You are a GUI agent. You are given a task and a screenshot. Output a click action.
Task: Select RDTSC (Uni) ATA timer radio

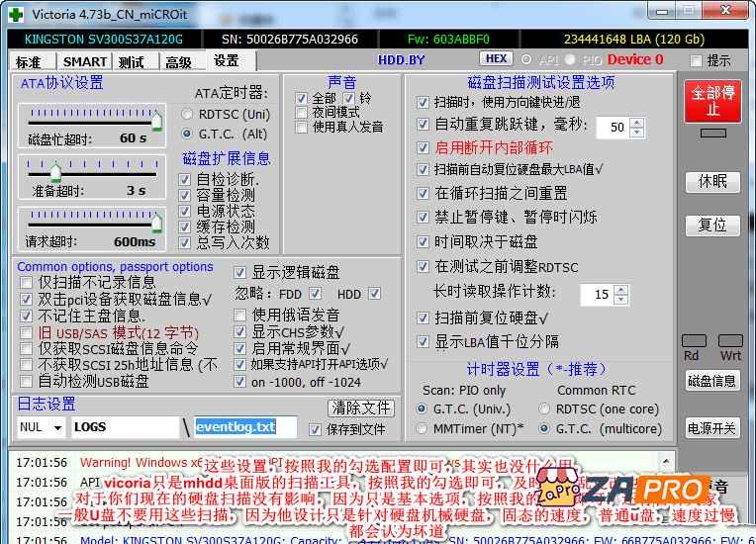pyautogui.click(x=186, y=114)
